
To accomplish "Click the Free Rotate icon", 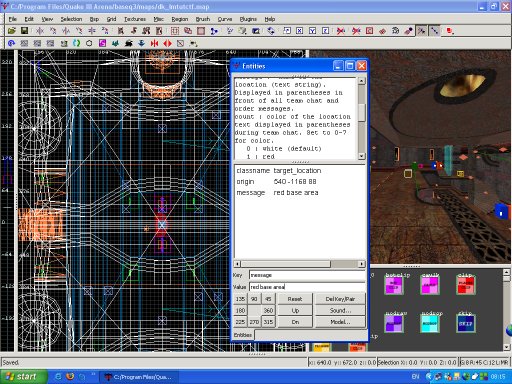I will click(x=271, y=31).
